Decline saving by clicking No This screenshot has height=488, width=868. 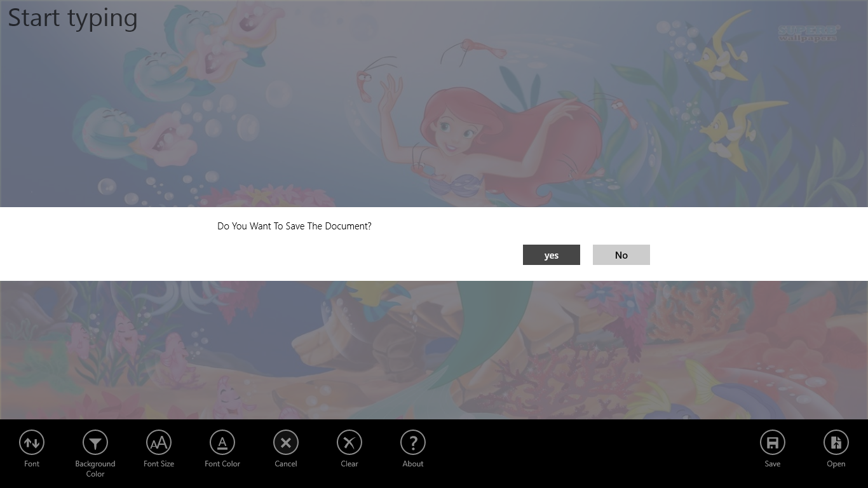pos(621,255)
